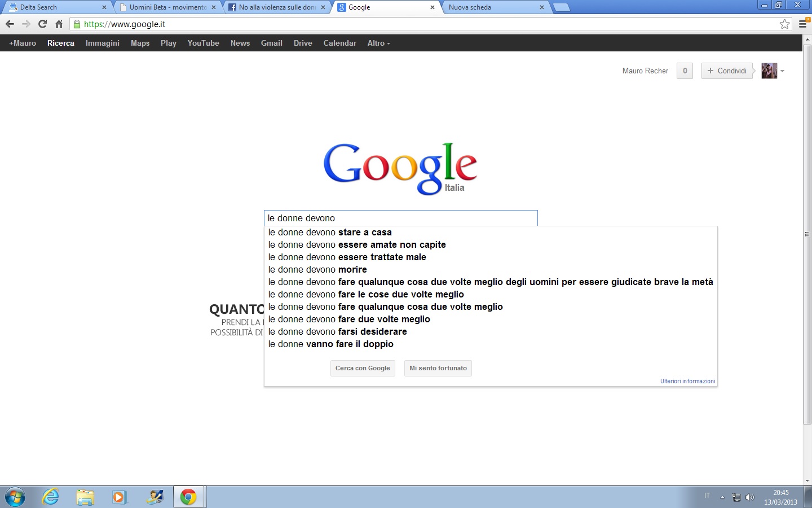
Task: Open Windows Media Player from the taskbar
Action: 119,497
